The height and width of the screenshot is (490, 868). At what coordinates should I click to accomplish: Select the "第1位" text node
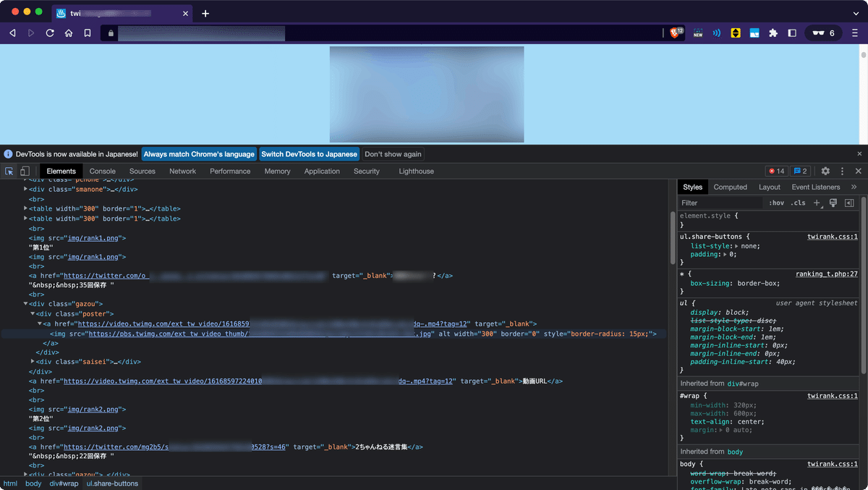pyautogui.click(x=41, y=247)
